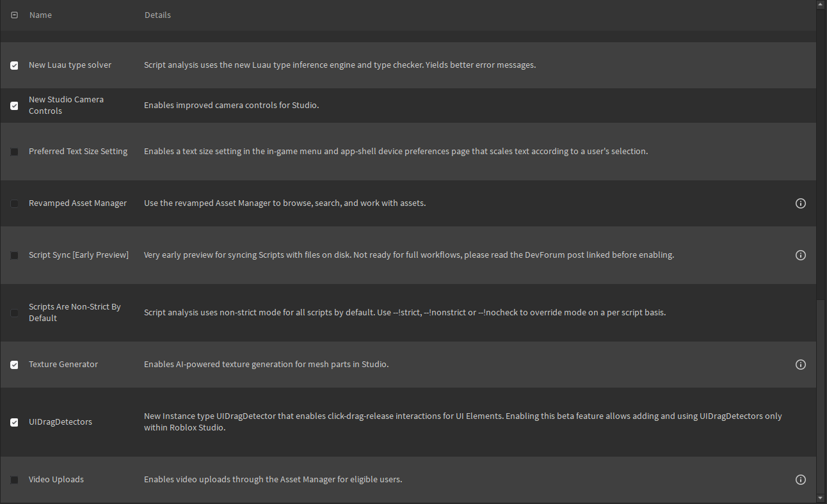Enable Scripts Are Non-Strict By Default
827x504 pixels.
pyautogui.click(x=14, y=313)
